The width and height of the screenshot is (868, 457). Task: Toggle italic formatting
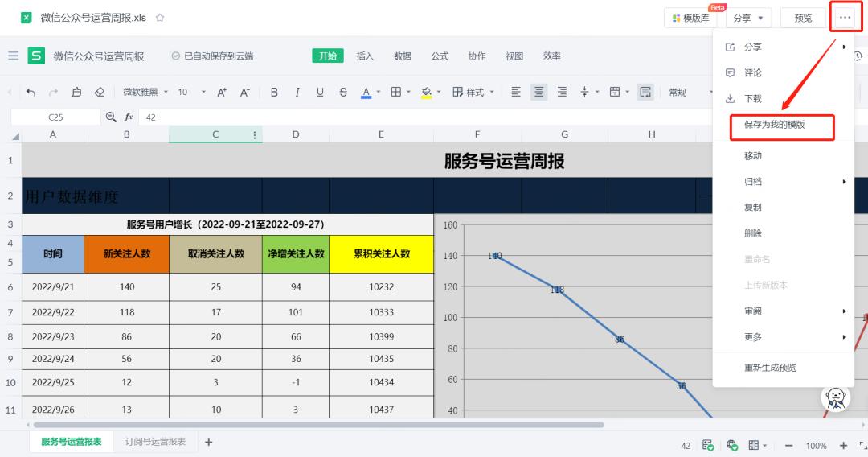point(297,92)
